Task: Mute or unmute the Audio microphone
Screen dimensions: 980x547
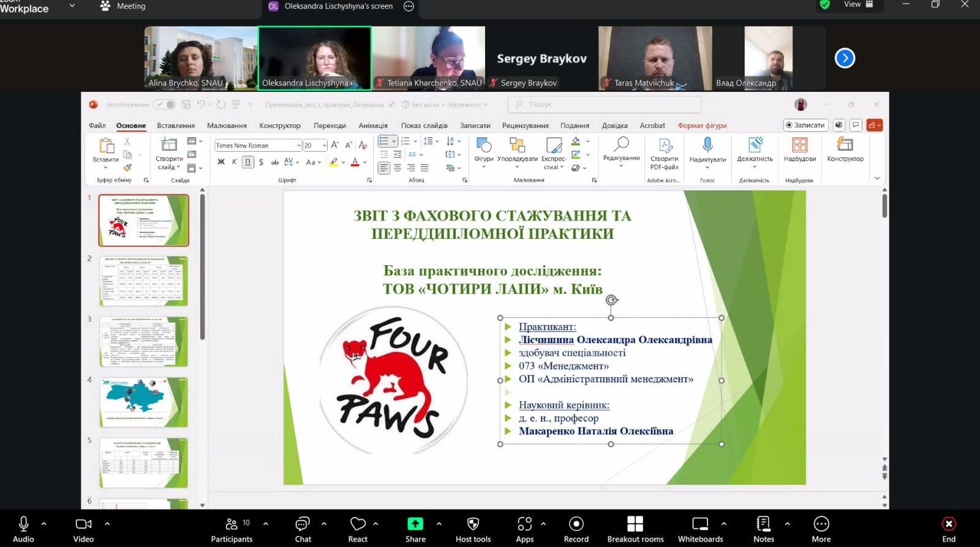Action: pos(23,524)
